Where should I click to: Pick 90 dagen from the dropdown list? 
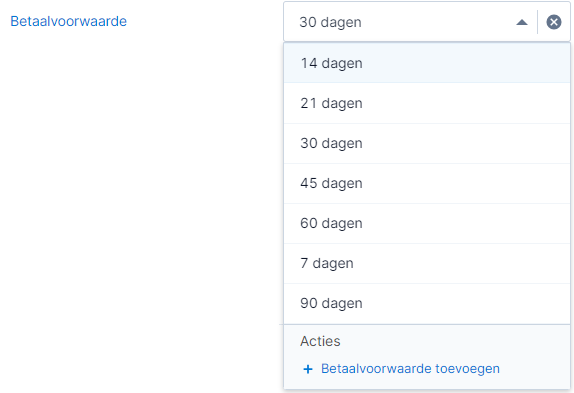tap(427, 303)
